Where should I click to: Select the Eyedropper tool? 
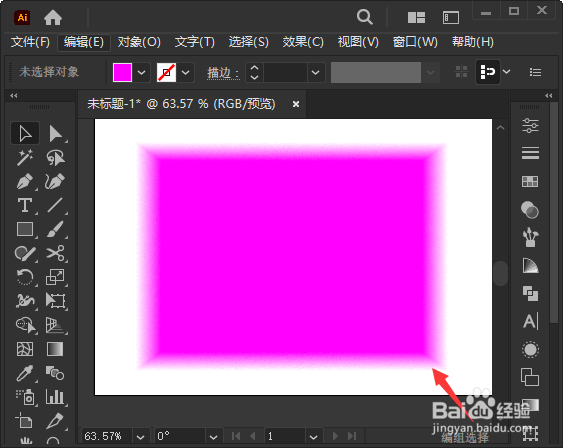tap(25, 373)
